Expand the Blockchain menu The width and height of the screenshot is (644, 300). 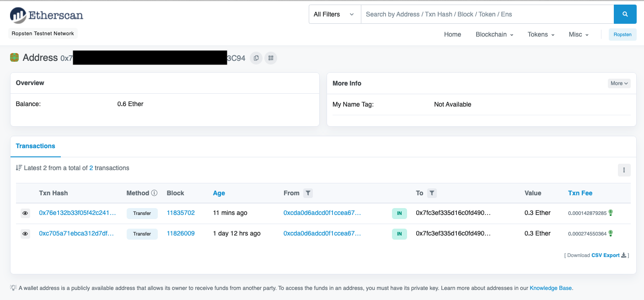pyautogui.click(x=494, y=34)
